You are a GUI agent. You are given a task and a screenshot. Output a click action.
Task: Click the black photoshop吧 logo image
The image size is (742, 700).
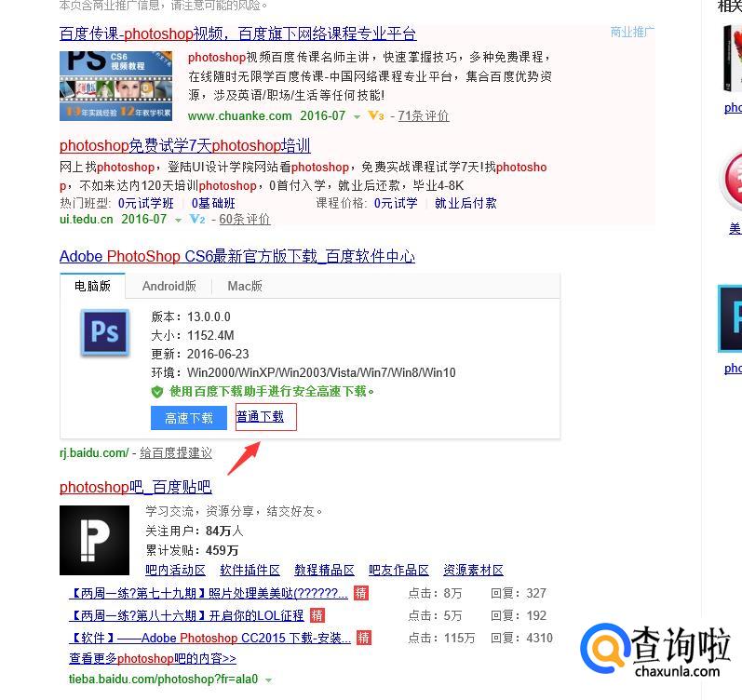point(94,540)
